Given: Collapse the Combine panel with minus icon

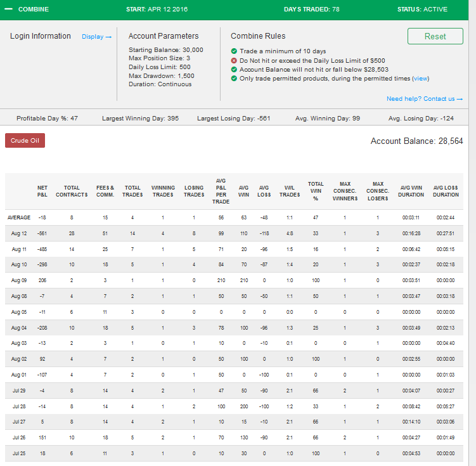Looking at the screenshot, I should 8,9.
